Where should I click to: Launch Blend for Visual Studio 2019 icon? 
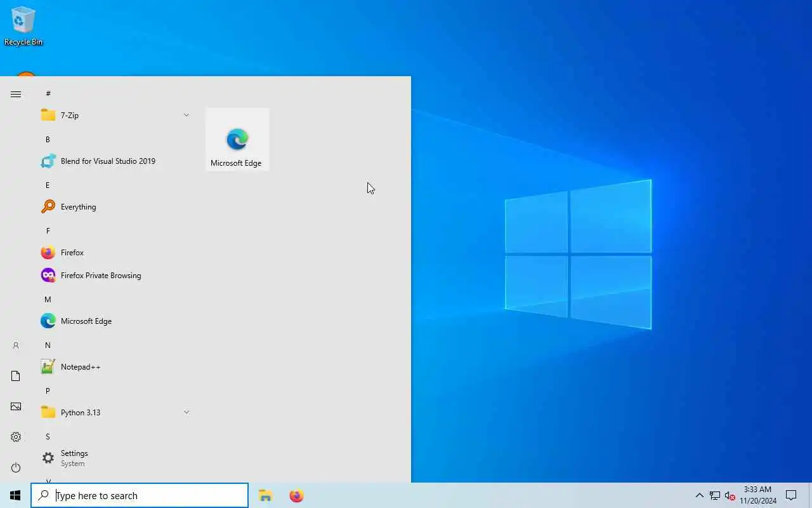coord(48,161)
